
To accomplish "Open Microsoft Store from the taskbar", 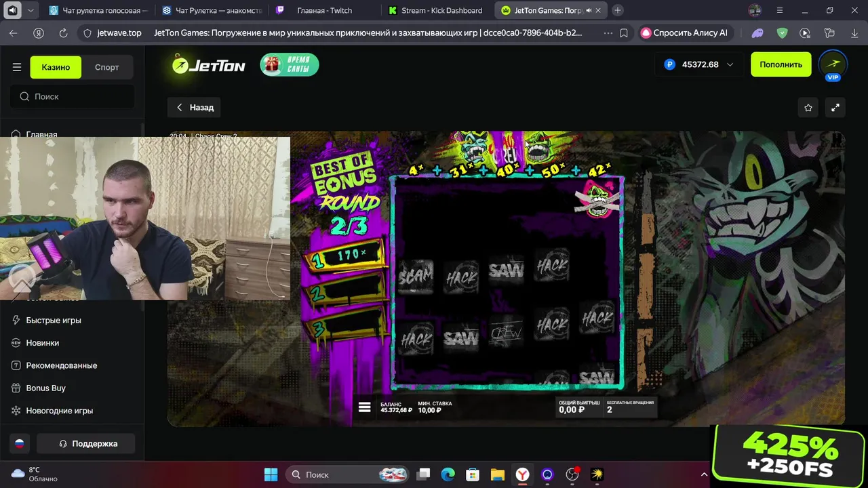I will click(473, 474).
